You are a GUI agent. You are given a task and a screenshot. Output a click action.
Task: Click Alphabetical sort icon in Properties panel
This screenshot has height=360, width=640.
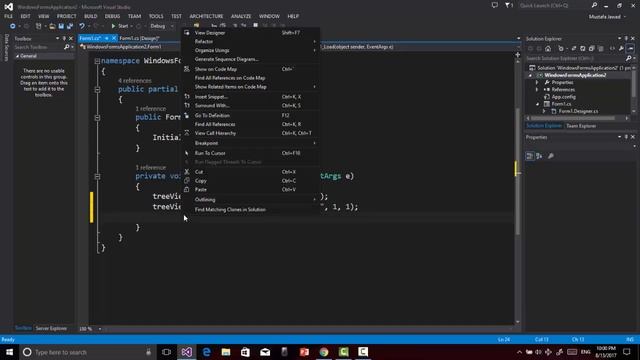539,156
